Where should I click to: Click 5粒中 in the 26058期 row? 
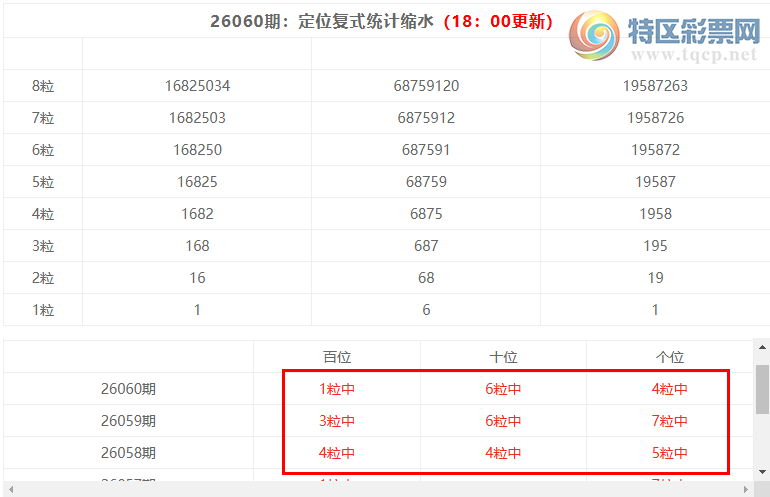pos(670,453)
